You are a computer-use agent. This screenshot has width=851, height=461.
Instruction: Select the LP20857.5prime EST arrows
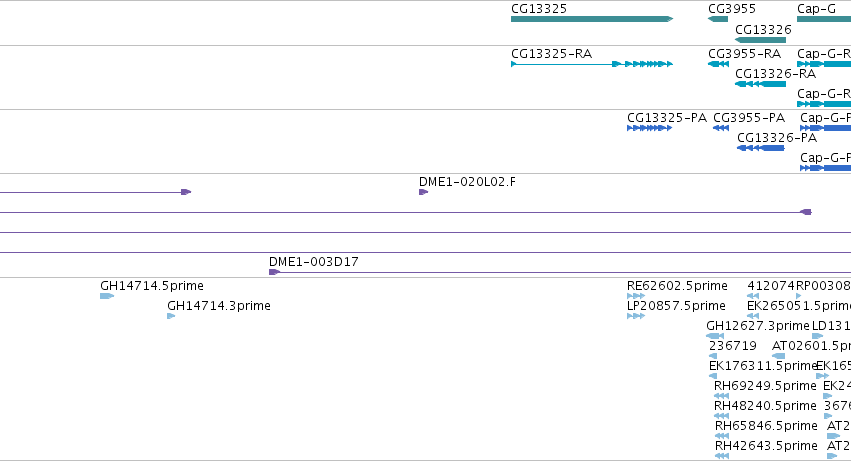(636, 316)
